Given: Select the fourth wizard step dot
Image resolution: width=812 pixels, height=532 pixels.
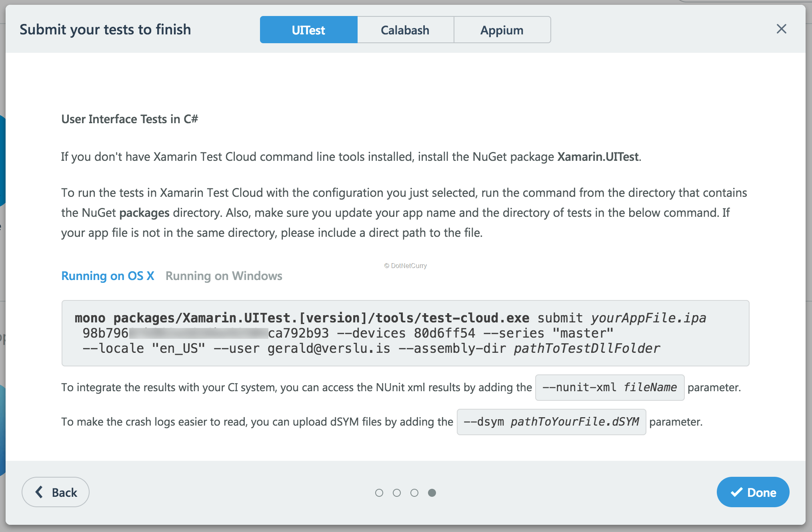Looking at the screenshot, I should 432,493.
